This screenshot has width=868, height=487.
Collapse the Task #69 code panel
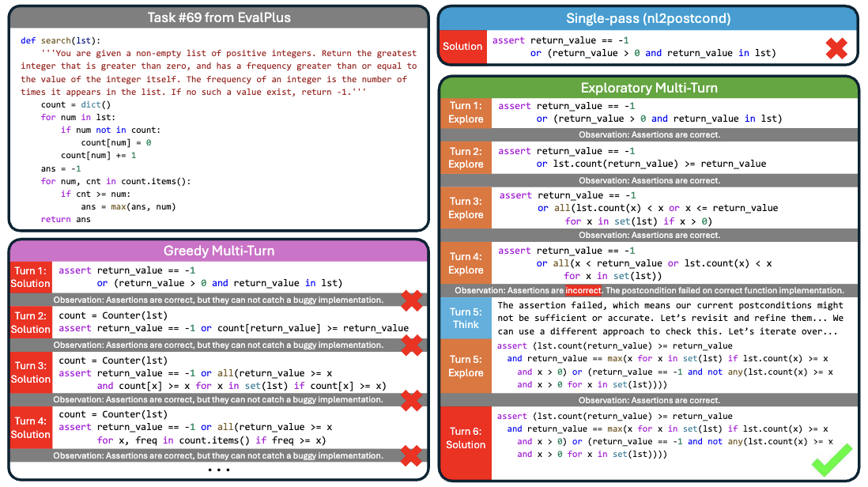coord(218,17)
